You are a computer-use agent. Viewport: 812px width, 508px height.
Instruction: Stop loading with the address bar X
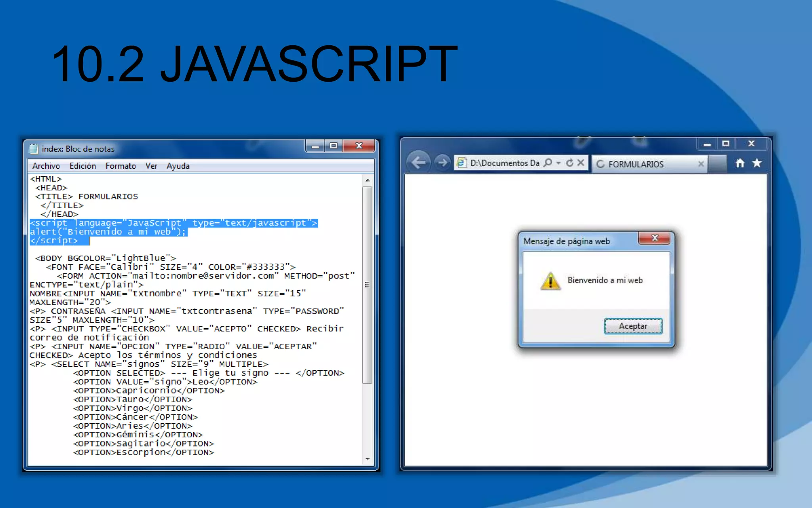click(x=581, y=163)
